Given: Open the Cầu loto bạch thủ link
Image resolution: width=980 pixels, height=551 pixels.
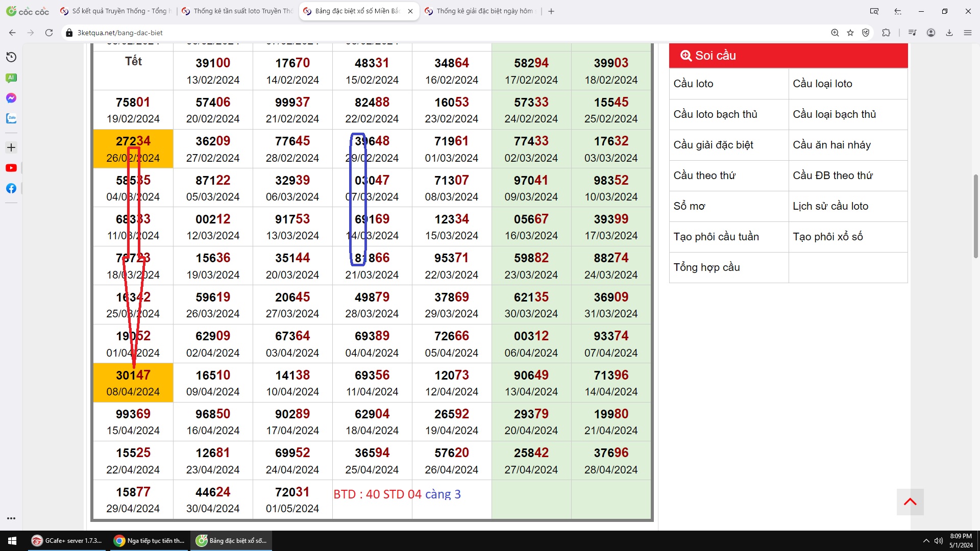Looking at the screenshot, I should (x=715, y=114).
